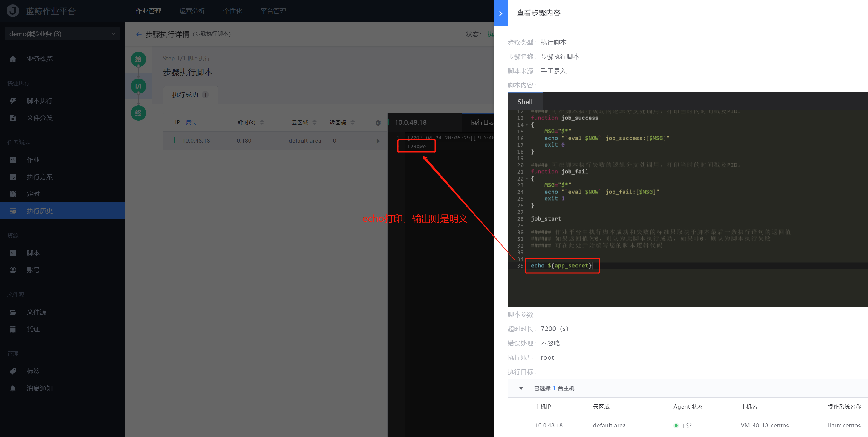This screenshot has height=437, width=868.
Task: Click function job_success code line
Action: [564, 118]
